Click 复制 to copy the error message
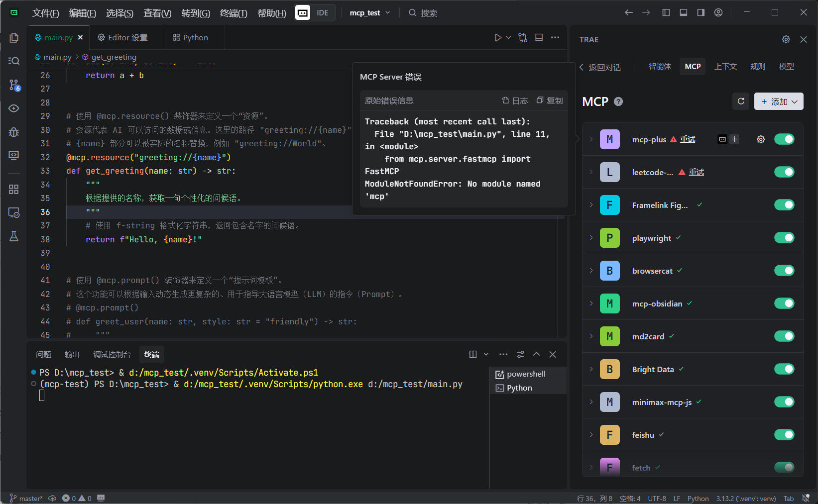Viewport: 818px width, 504px height. pyautogui.click(x=550, y=101)
